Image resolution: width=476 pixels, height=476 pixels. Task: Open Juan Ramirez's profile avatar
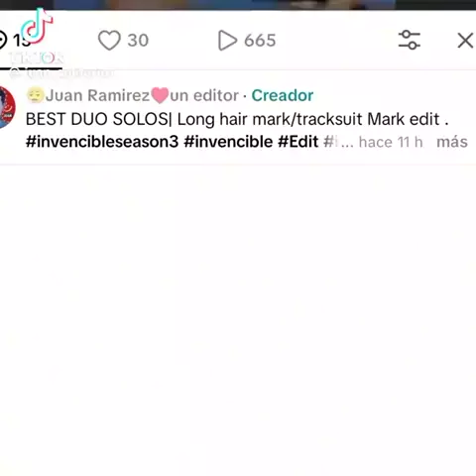(7, 107)
